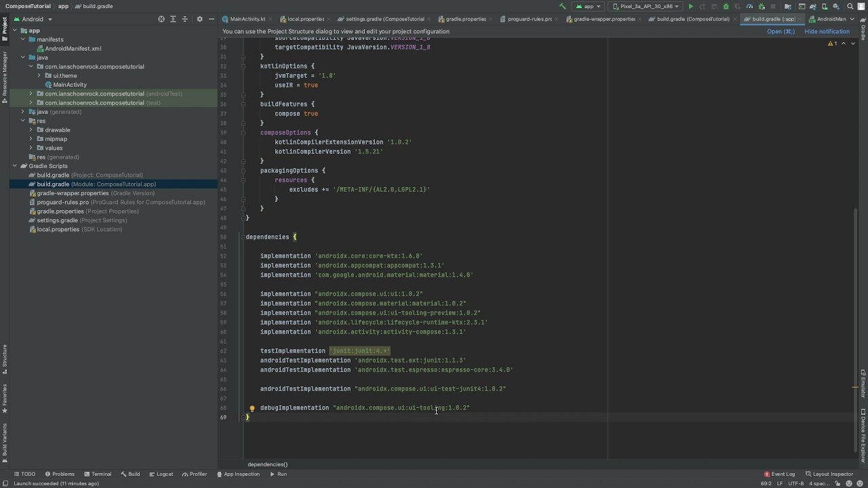868x488 pixels.
Task: Hide the Project panel with minus icon
Action: [x=212, y=19]
